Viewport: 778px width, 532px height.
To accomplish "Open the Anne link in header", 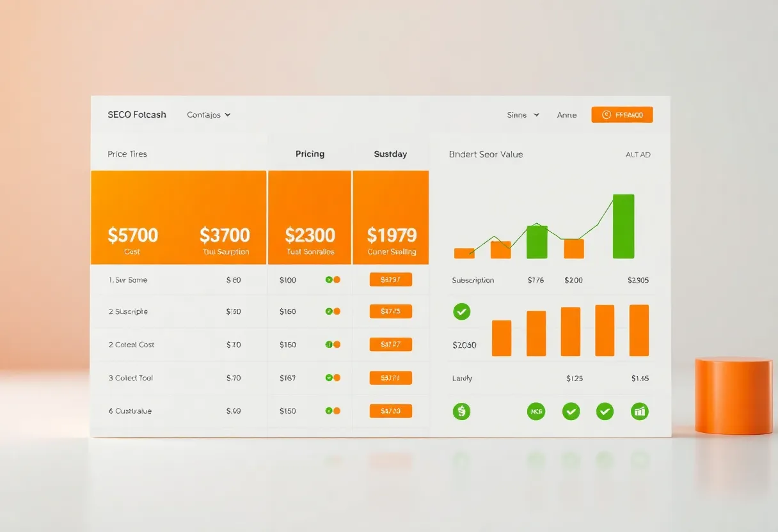I will 567,115.
